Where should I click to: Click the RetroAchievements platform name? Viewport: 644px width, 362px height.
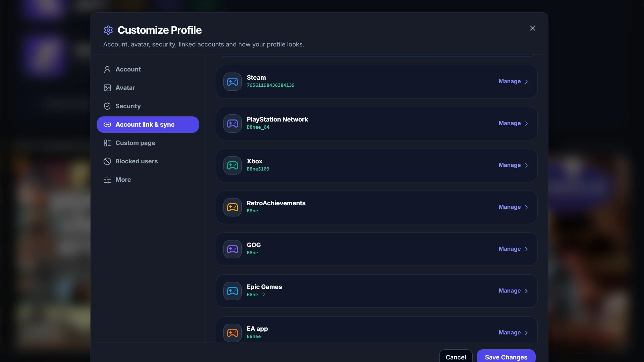point(276,203)
